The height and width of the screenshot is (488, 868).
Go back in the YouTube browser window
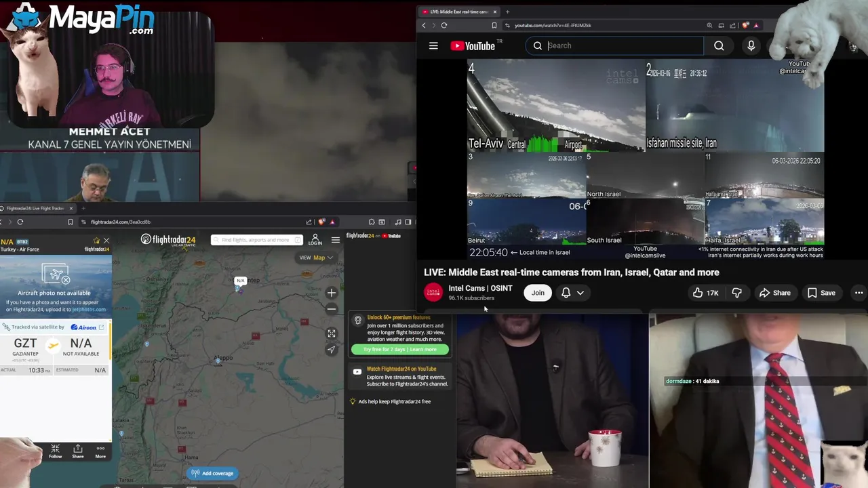coord(424,25)
